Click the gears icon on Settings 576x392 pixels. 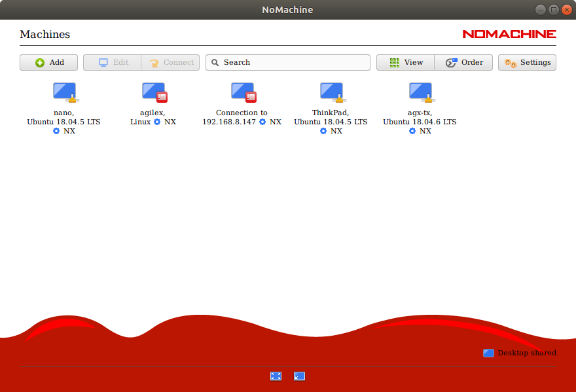point(511,63)
